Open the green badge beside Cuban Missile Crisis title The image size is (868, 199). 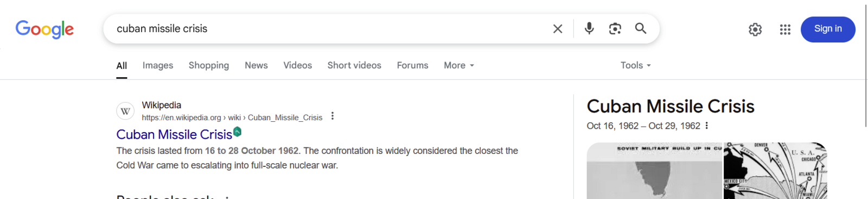(238, 132)
